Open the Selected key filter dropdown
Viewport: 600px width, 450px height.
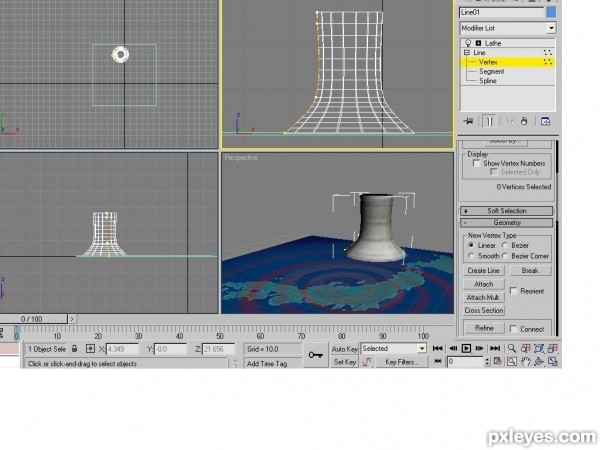tap(422, 348)
